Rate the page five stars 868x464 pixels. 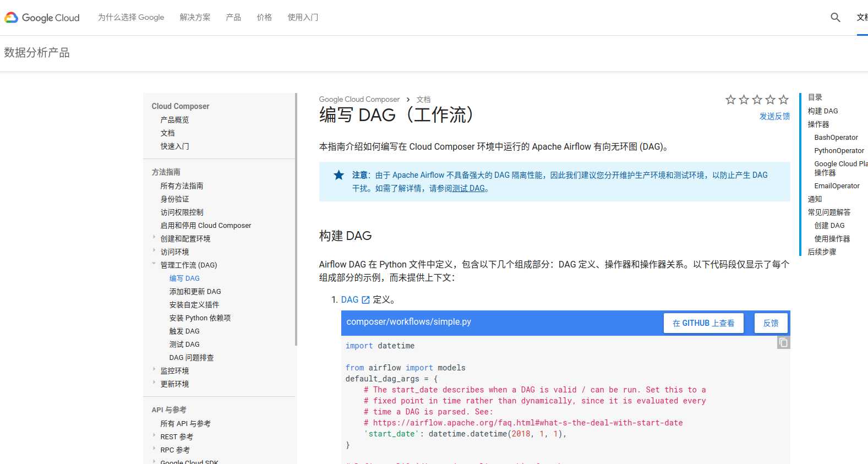click(783, 100)
